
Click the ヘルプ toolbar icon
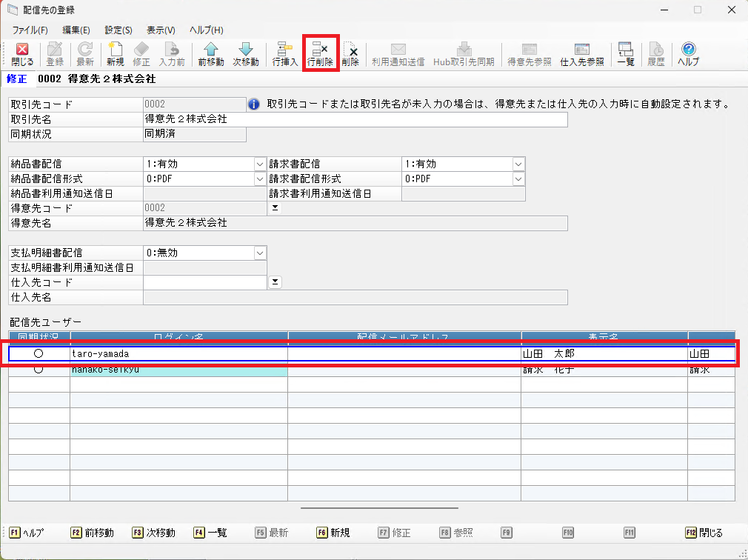(x=688, y=54)
